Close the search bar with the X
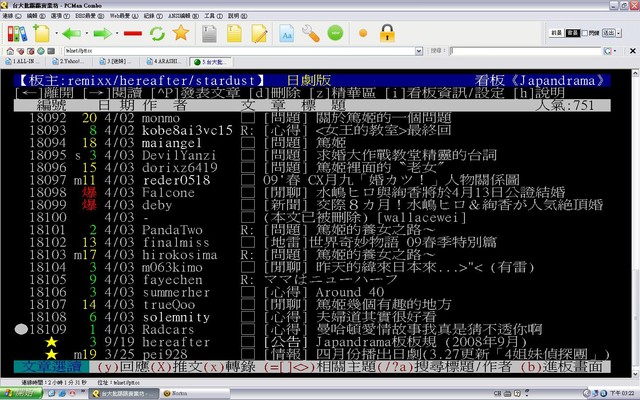The width and height of the screenshot is (640, 400). 633,51
